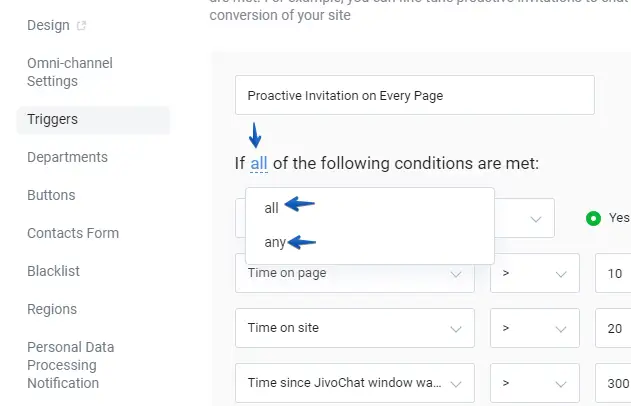Open the Regions settings
Screen dimensions: 631x406
coord(52,309)
